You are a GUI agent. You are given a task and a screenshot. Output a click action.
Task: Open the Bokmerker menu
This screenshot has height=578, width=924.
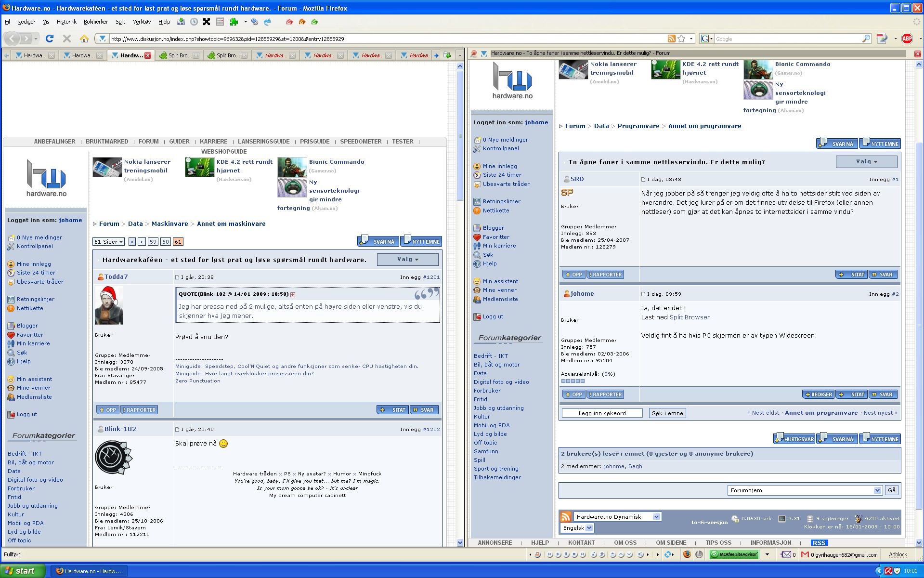point(96,22)
